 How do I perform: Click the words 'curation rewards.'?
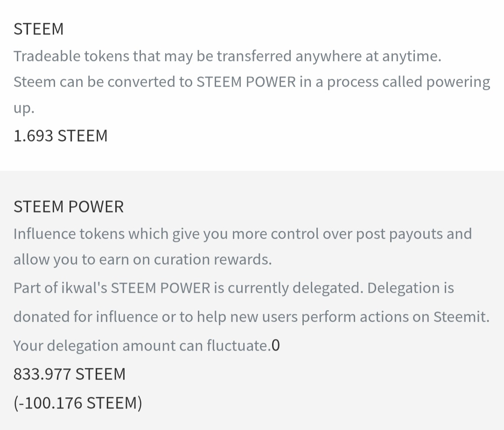pos(213,259)
